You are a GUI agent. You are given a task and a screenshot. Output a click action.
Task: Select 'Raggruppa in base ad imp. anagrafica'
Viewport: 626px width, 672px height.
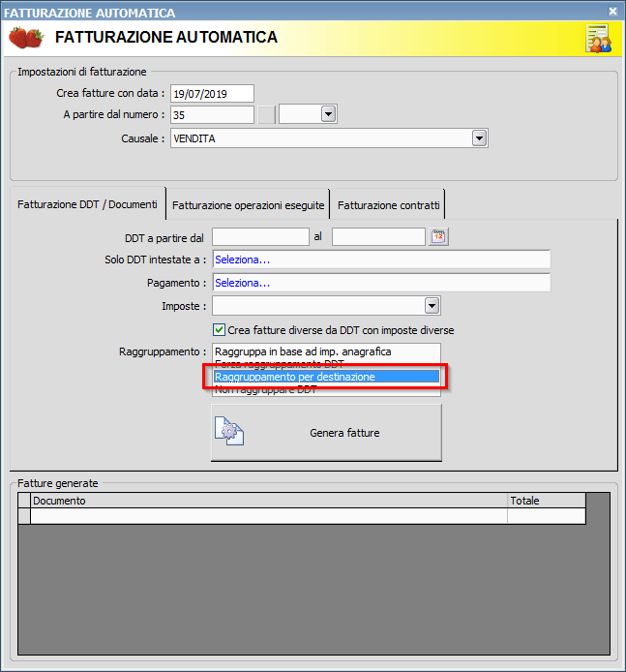tap(326, 351)
